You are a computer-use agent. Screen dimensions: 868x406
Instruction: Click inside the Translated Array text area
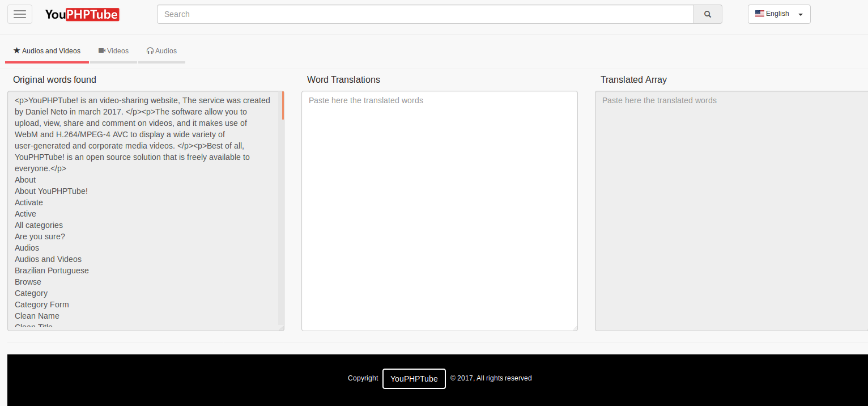click(731, 211)
